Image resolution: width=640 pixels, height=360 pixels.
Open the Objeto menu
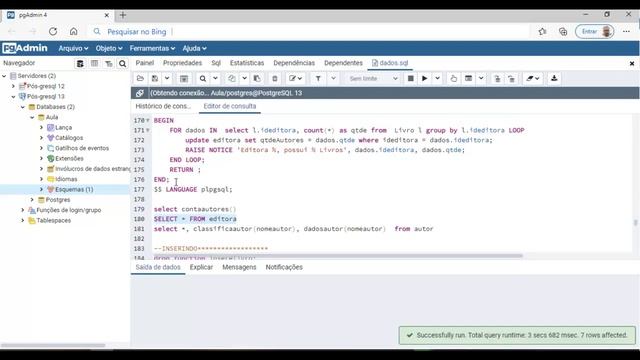point(109,48)
